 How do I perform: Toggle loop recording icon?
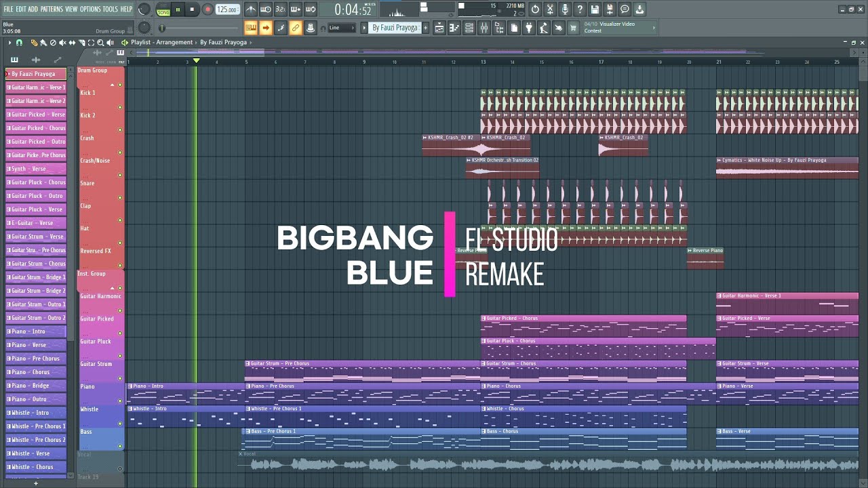[x=310, y=9]
